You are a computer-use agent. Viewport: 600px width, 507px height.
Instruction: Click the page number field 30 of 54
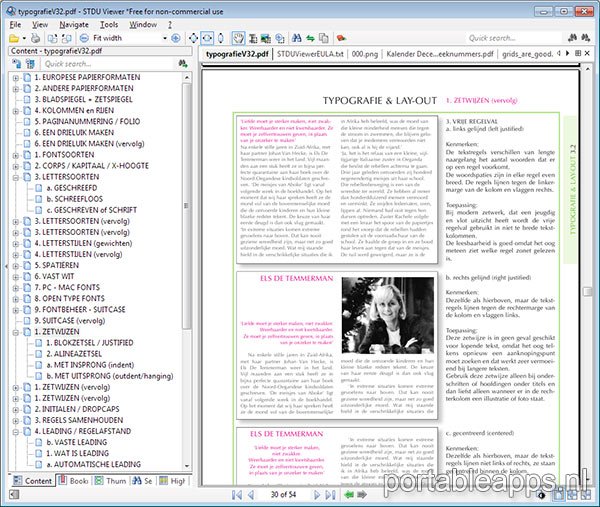(x=284, y=495)
